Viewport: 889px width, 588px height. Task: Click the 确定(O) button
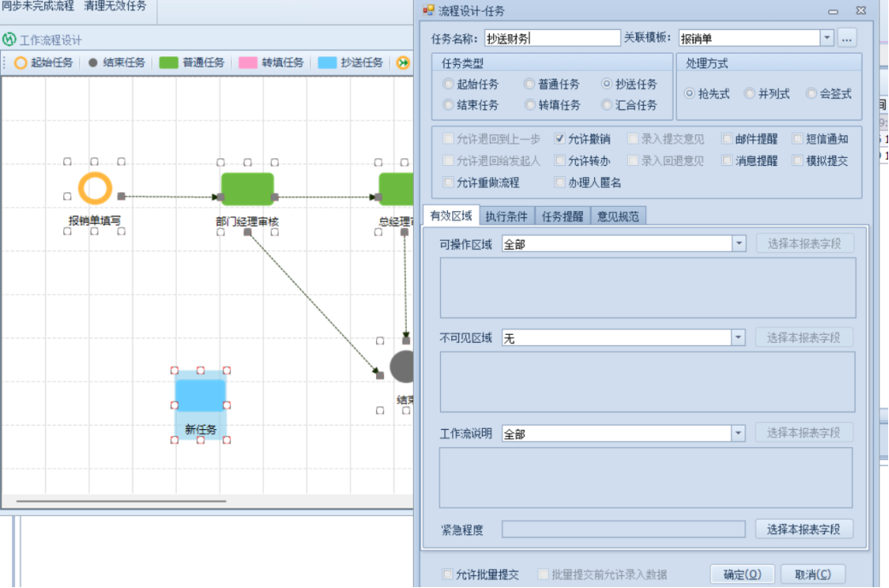click(741, 573)
